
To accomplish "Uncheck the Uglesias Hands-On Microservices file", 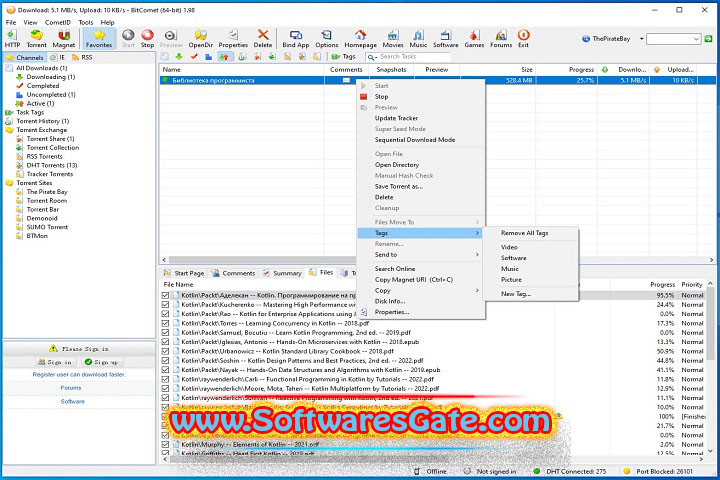I will coord(165,342).
